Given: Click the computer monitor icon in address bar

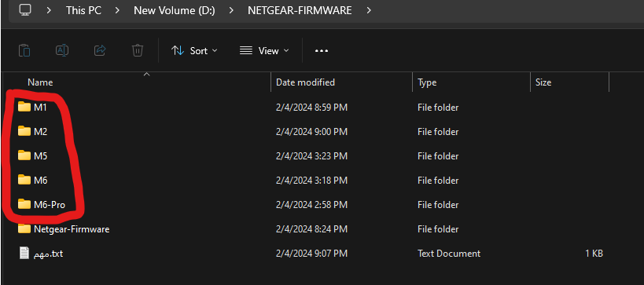Looking at the screenshot, I should coord(25,10).
